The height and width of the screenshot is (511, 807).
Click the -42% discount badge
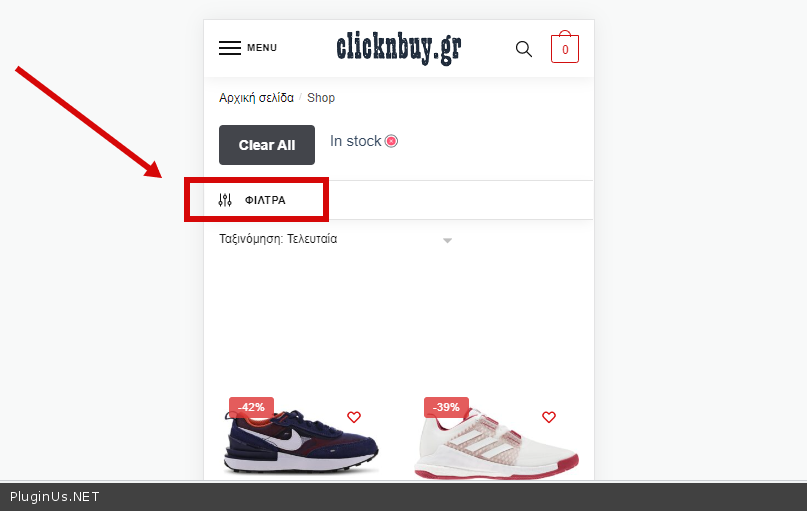(251, 407)
